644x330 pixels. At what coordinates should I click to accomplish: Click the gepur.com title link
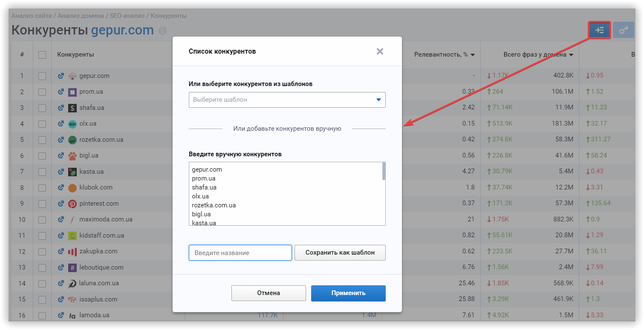tap(122, 30)
